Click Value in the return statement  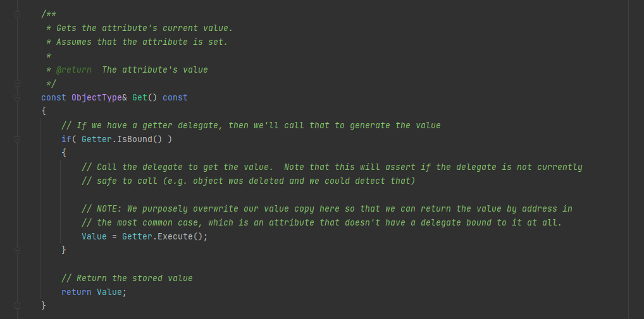(x=109, y=292)
